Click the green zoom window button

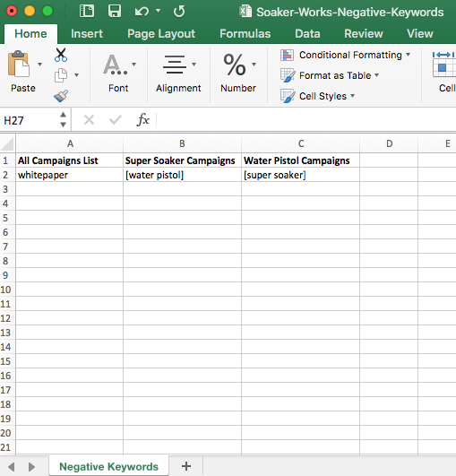tap(47, 12)
